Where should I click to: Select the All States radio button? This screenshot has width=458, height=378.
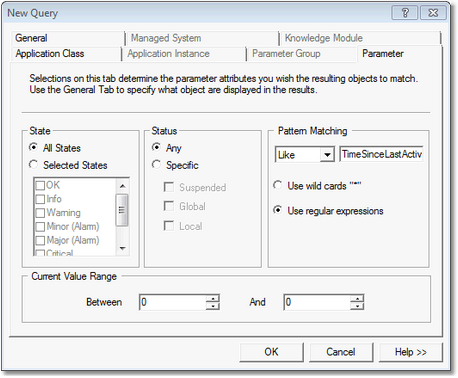33,147
